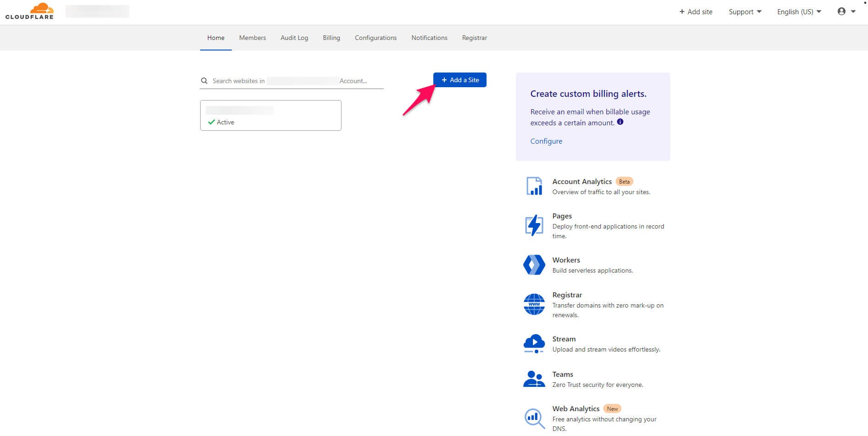
Task: Open Teams Zero Trust icon
Action: coord(534,378)
